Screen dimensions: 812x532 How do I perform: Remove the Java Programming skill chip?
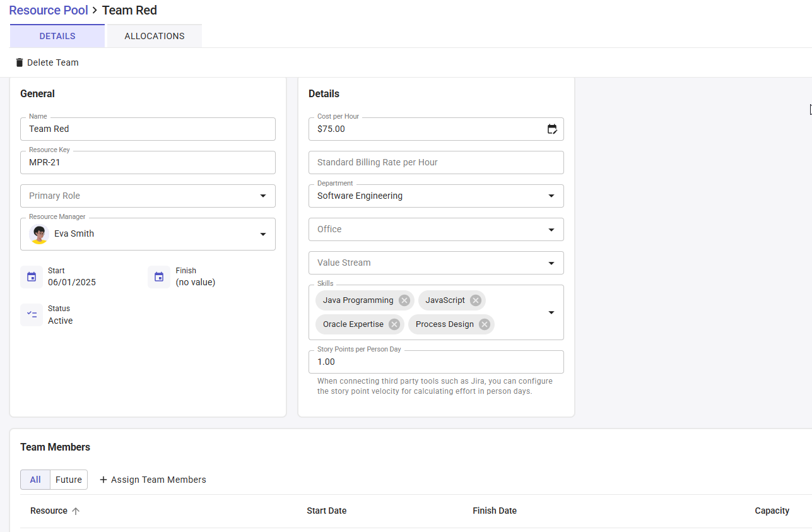[x=404, y=300]
